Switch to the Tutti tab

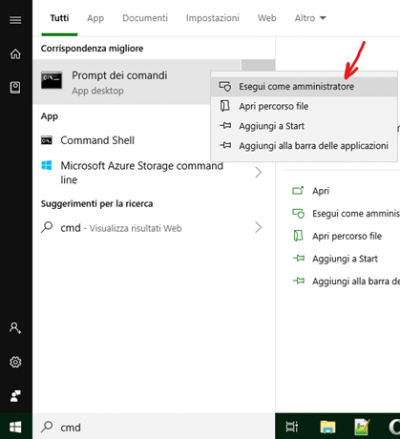[60, 18]
